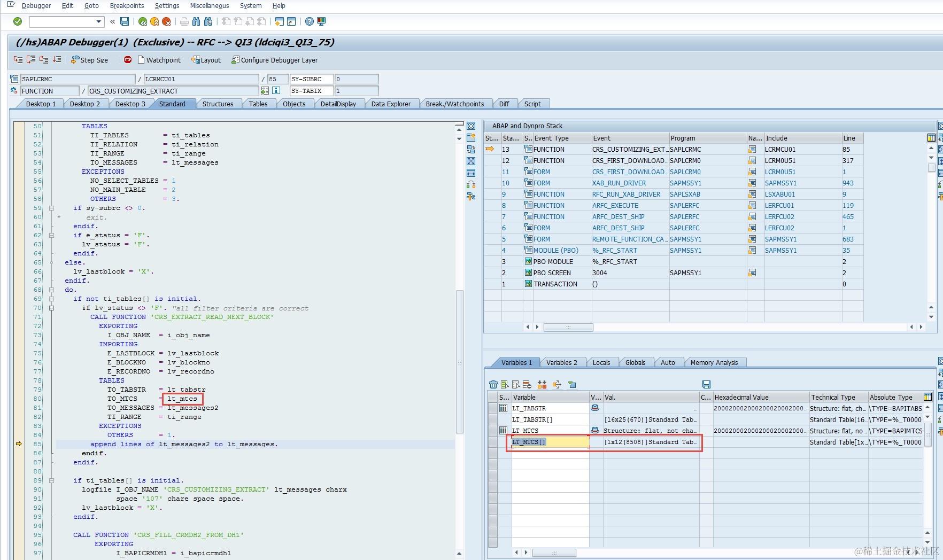Collapse the code block at line 59

click(52, 208)
